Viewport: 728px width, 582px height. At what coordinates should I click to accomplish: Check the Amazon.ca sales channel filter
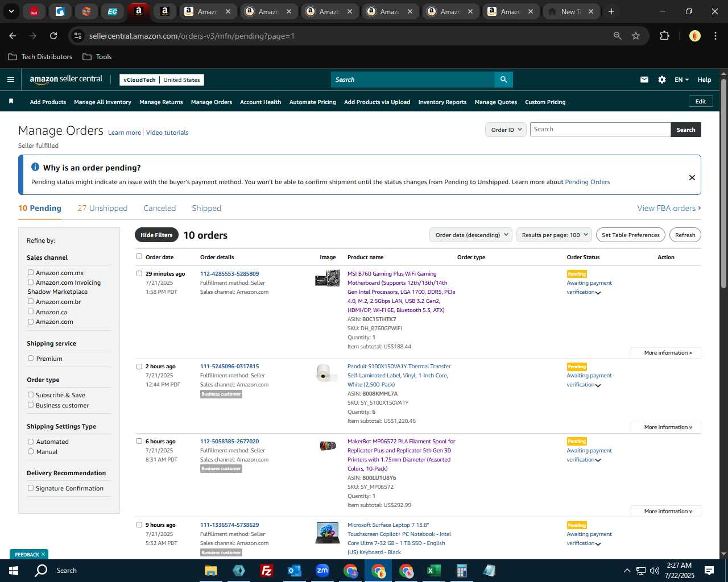coord(31,311)
